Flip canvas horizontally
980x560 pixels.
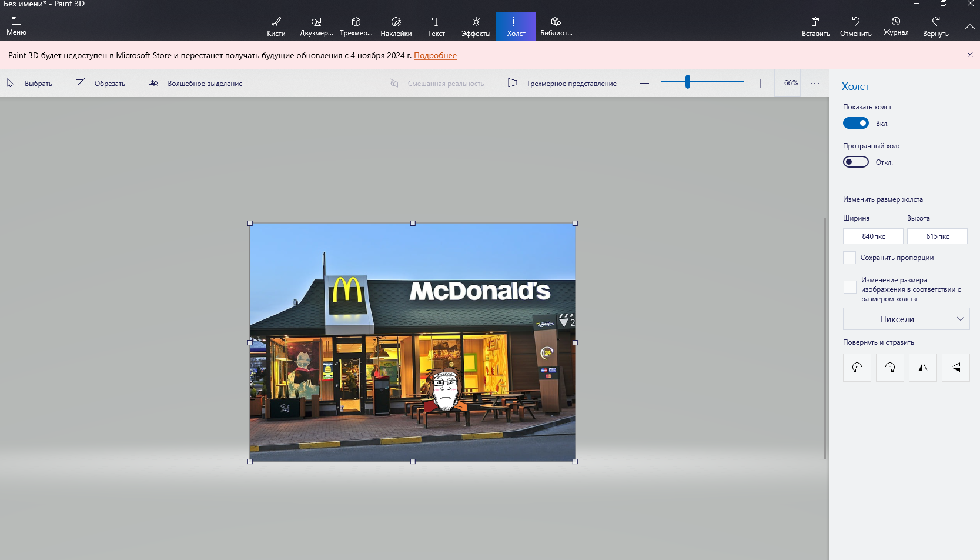pyautogui.click(x=923, y=367)
